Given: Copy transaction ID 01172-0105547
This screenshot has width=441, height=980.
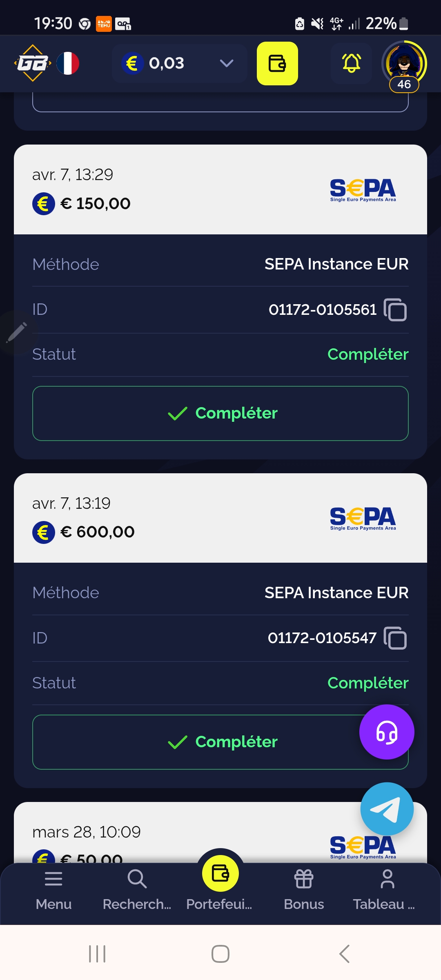Looking at the screenshot, I should tap(395, 638).
